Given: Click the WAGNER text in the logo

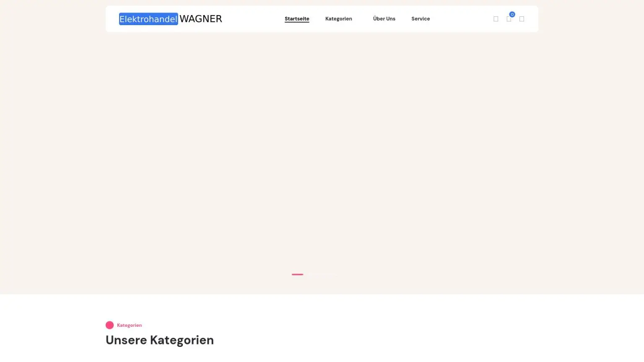Looking at the screenshot, I should 200,19.
